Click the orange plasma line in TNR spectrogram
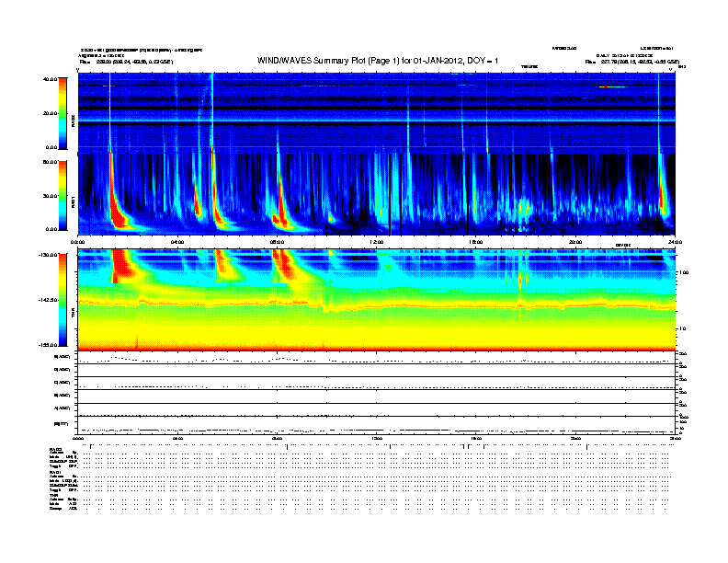The width and height of the screenshot is (728, 563). pyautogui.click(x=376, y=305)
